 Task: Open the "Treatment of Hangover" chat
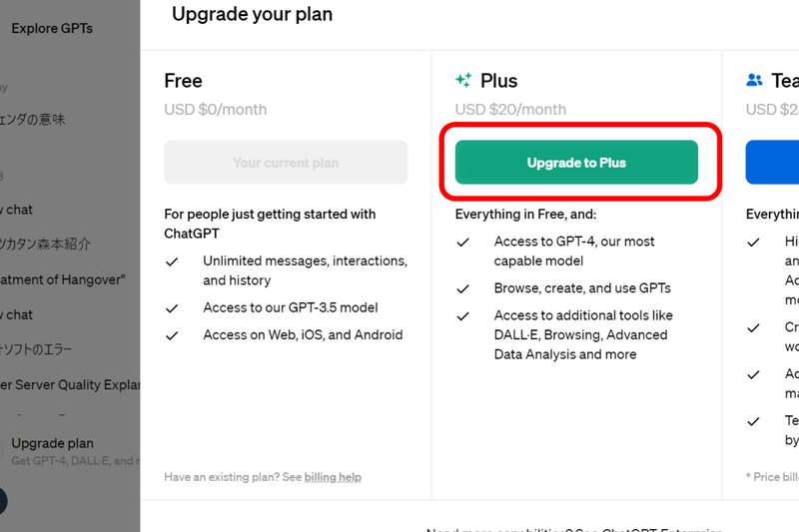pyautogui.click(x=62, y=279)
